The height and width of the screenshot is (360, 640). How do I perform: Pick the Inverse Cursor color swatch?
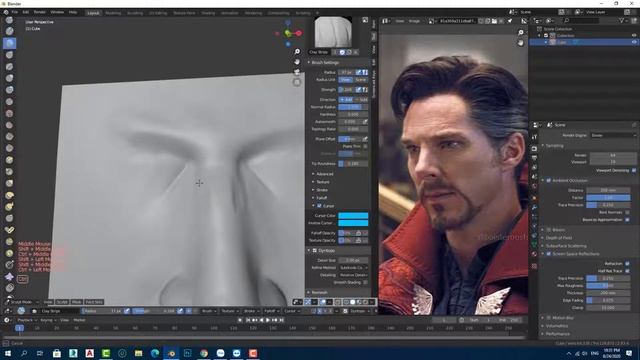(353, 223)
